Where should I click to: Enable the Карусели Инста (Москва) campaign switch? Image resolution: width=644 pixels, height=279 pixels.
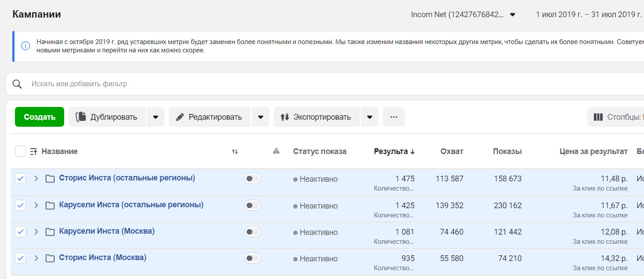coord(252,232)
